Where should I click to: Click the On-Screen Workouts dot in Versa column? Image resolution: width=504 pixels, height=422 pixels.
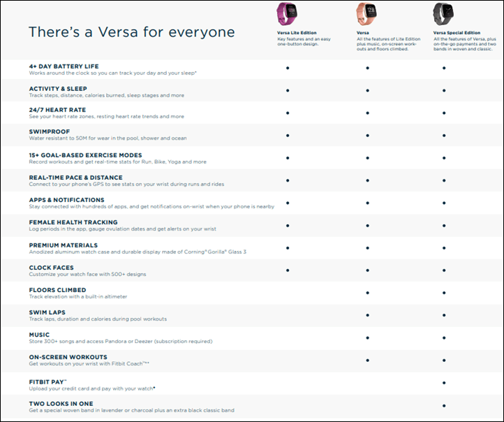coord(367,361)
